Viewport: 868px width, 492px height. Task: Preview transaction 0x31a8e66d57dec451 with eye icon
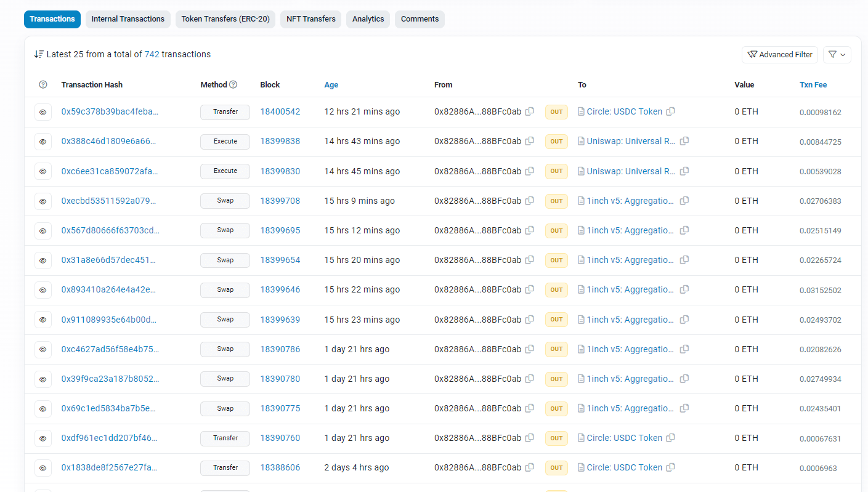[x=43, y=260]
